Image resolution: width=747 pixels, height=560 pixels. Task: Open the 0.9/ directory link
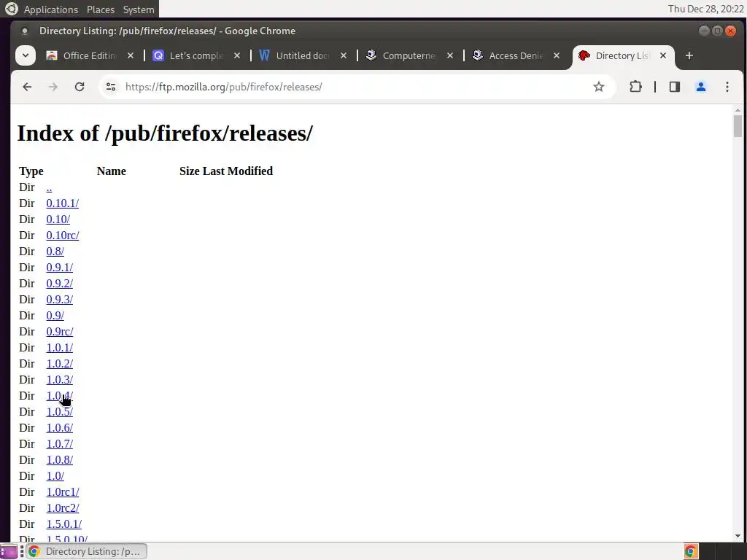tap(55, 316)
